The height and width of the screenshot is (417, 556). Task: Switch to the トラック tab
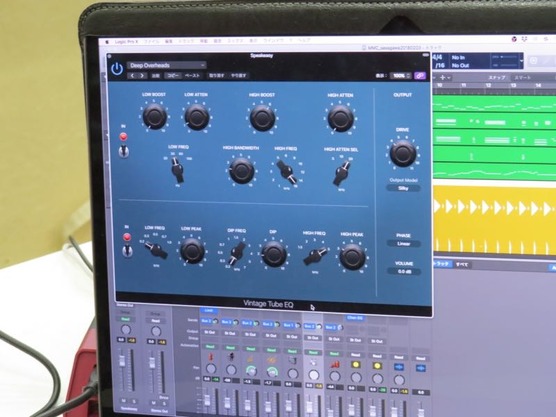(x=442, y=263)
